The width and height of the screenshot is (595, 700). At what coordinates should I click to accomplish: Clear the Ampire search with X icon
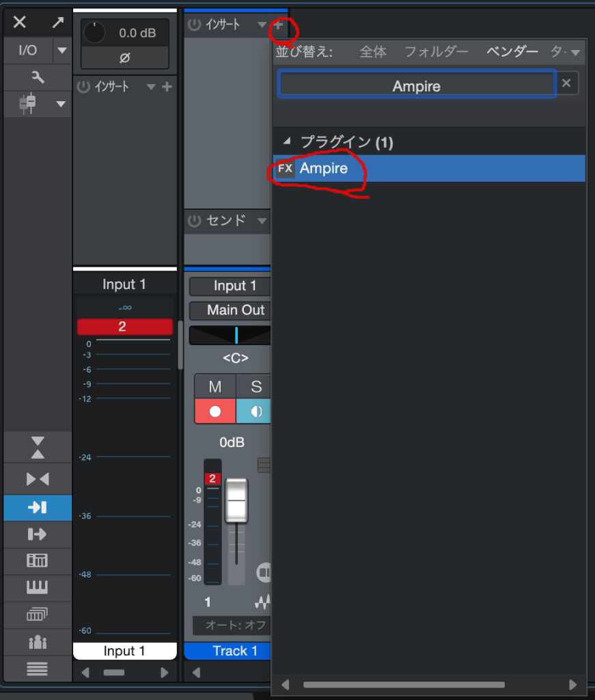[566, 83]
